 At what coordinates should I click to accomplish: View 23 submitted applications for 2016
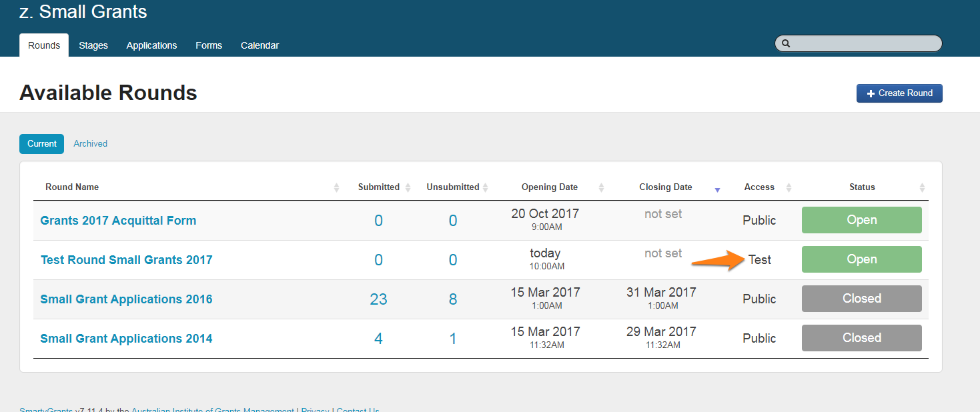point(378,299)
